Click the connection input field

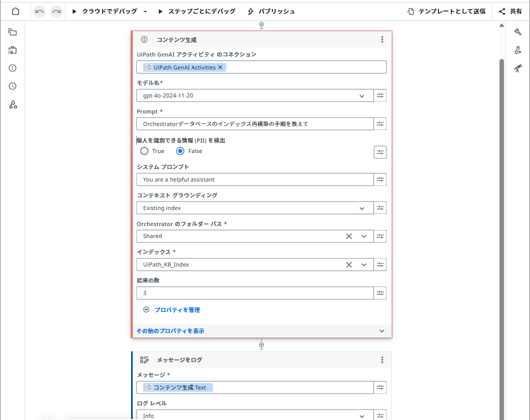pyautogui.click(x=261, y=67)
